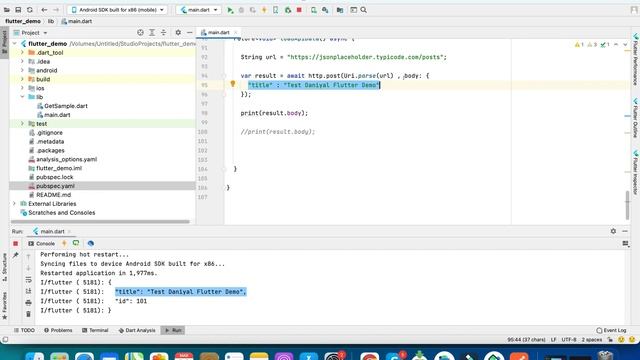Click the Device Manager toolbar icon
Viewport: 640px width, 360px height.
pos(313,10)
